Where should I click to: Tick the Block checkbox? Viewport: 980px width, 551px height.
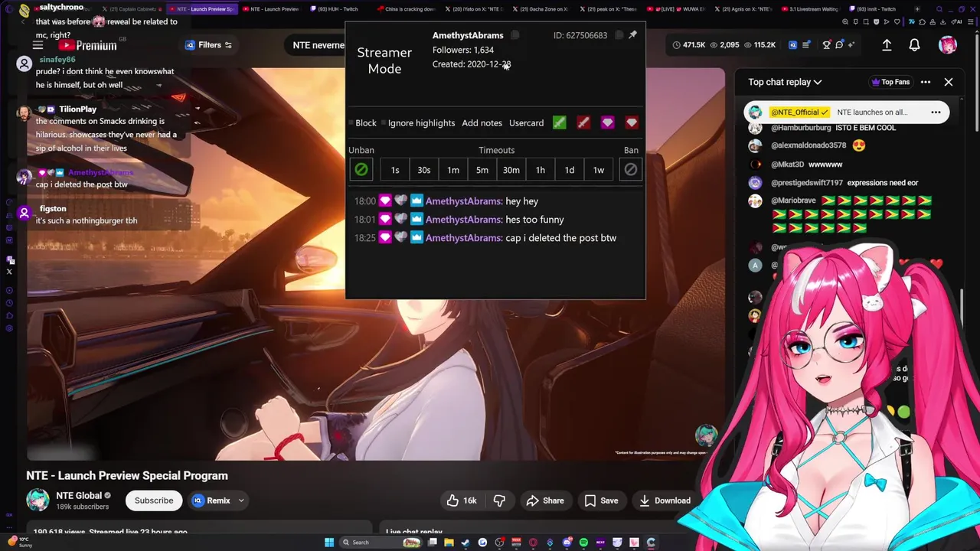(x=351, y=123)
